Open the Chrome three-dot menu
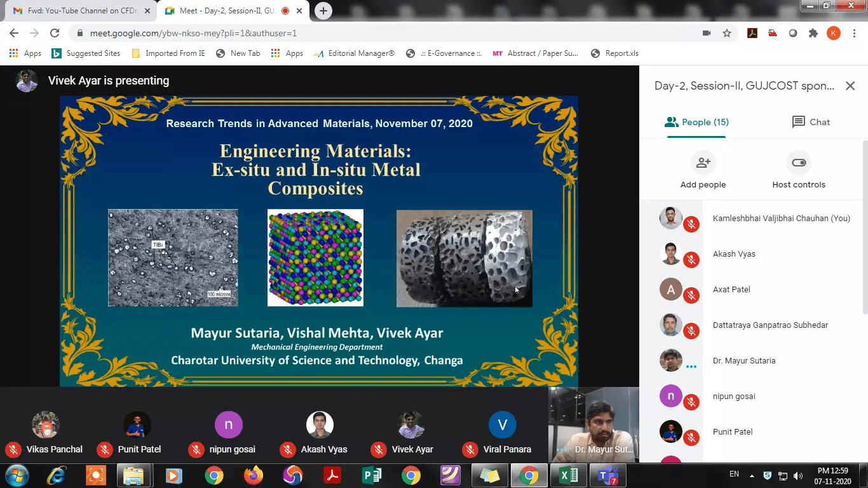The image size is (868, 488). 854,32
